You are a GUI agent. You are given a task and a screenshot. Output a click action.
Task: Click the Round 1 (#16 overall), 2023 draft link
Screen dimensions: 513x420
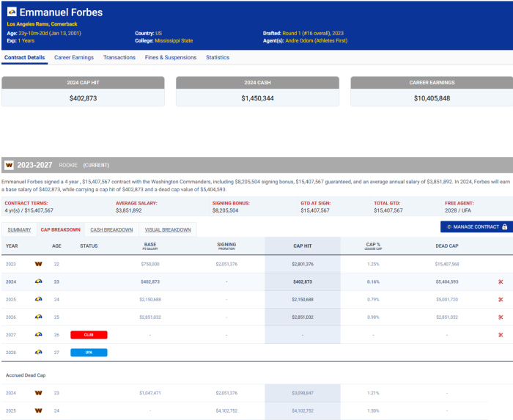tap(313, 33)
